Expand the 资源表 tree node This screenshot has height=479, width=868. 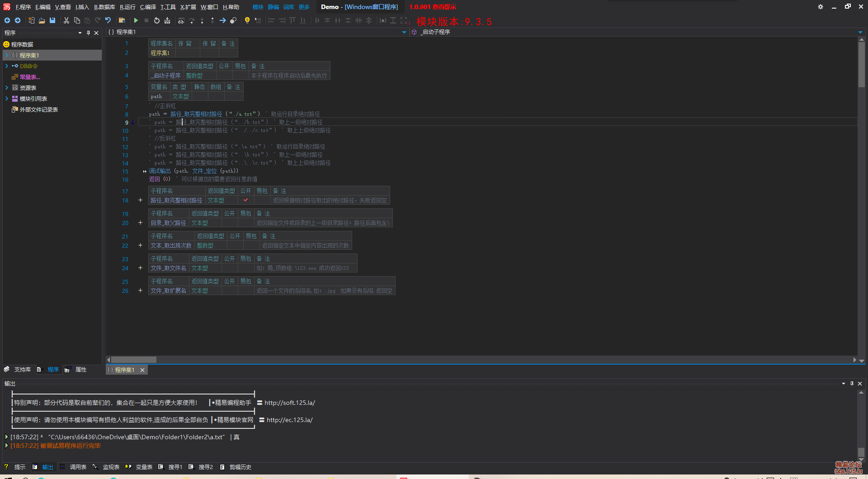coord(7,88)
